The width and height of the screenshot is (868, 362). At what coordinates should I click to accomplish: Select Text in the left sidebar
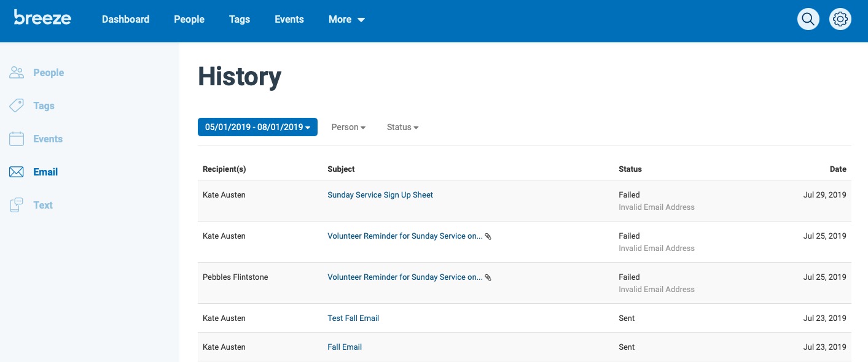(43, 206)
